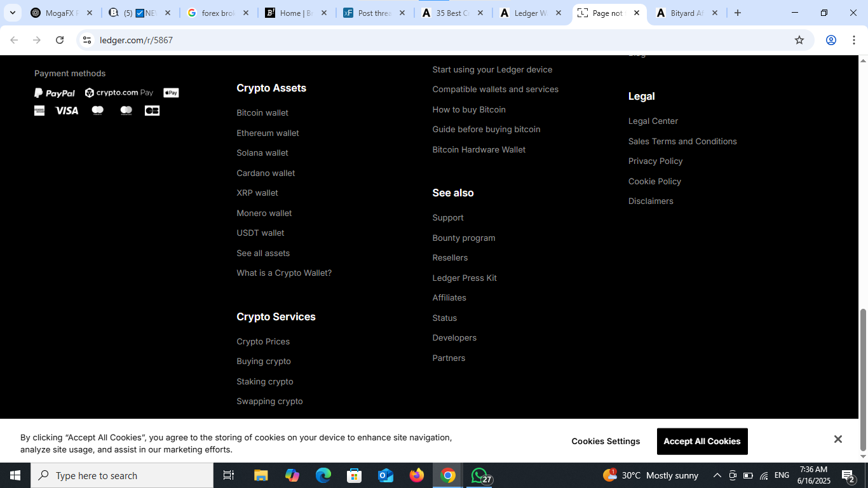Open the Staking crypto link
The image size is (868, 488).
(x=265, y=381)
